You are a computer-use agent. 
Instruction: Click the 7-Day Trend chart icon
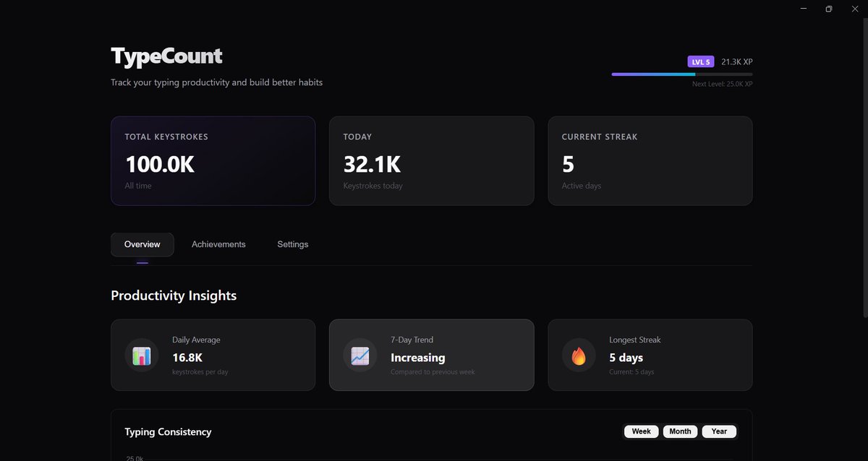(x=360, y=356)
